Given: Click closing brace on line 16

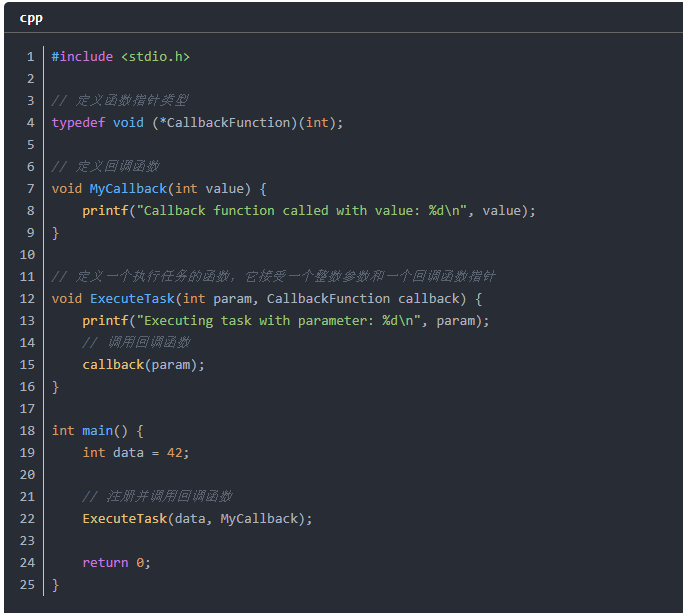Looking at the screenshot, I should pyautogui.click(x=55, y=387).
